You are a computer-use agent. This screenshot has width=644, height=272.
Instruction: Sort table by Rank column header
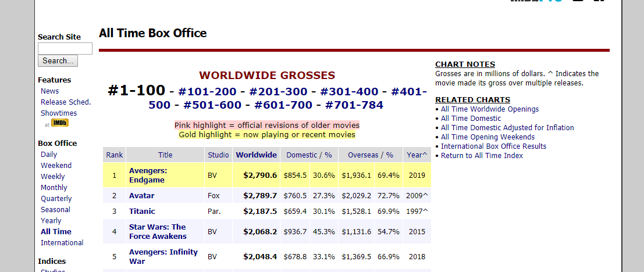[x=114, y=155]
